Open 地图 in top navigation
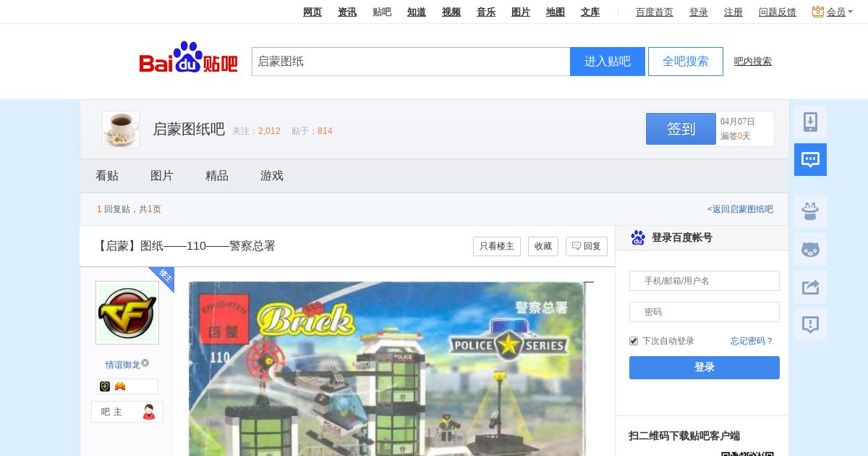 point(556,12)
